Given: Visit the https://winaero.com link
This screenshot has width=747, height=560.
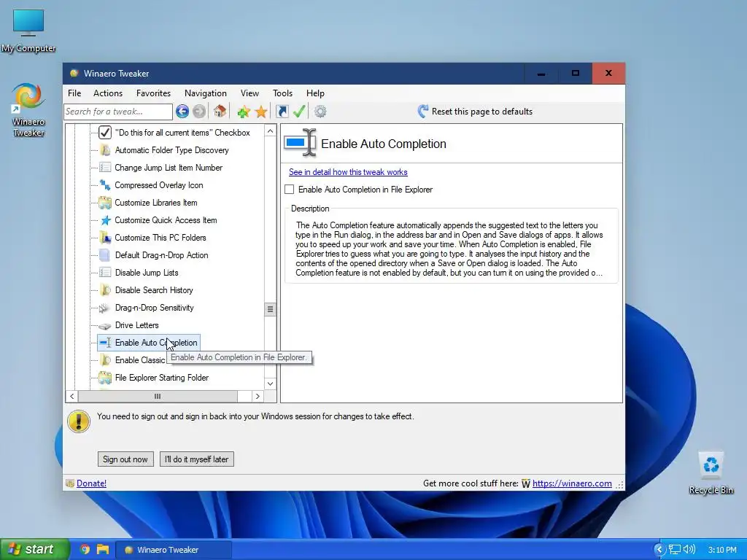Looking at the screenshot, I should pos(572,483).
